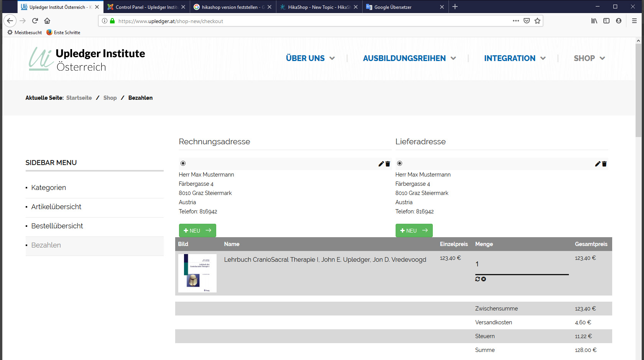Screen dimensions: 644x360
Task: Reload the current page
Action: point(35,21)
